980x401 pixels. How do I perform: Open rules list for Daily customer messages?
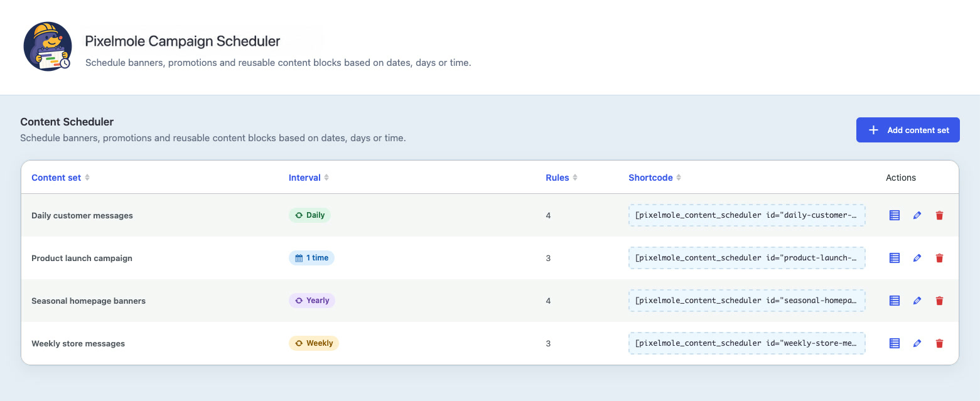click(895, 215)
